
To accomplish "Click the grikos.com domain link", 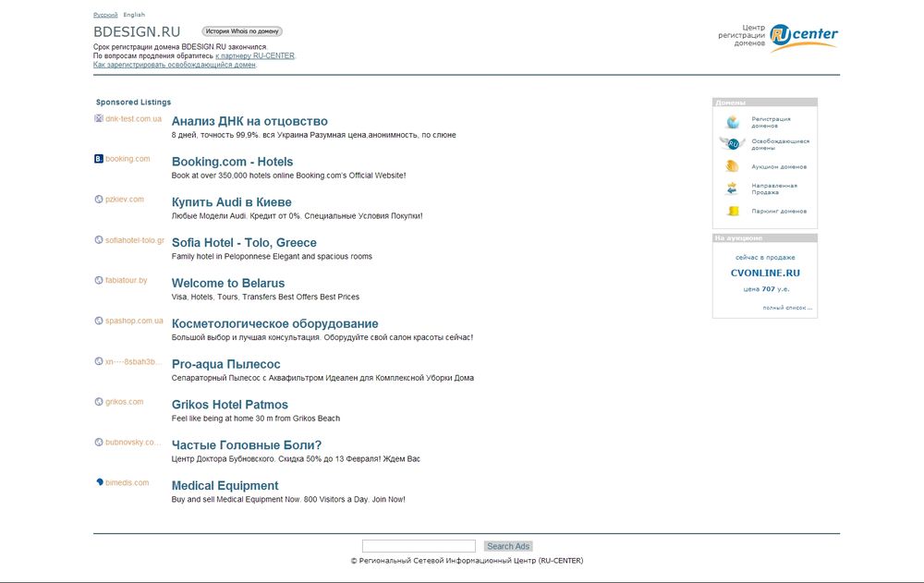I will pos(125,401).
